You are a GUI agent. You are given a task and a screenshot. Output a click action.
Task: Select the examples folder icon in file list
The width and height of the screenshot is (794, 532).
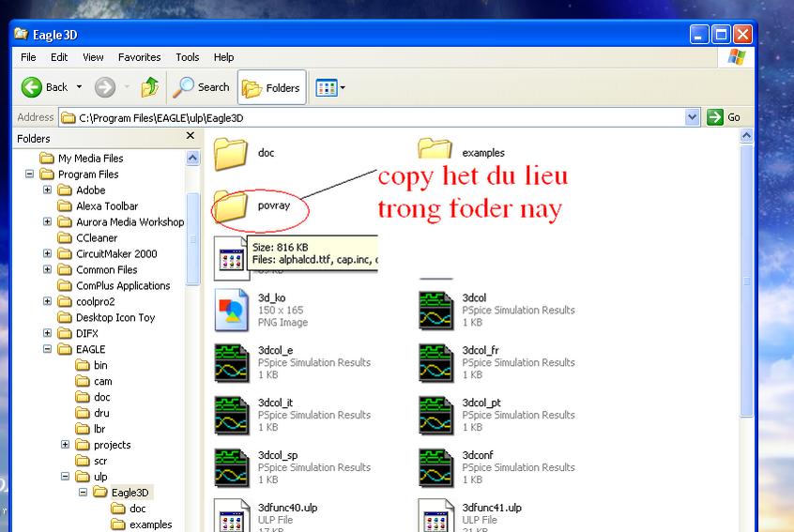tap(435, 148)
